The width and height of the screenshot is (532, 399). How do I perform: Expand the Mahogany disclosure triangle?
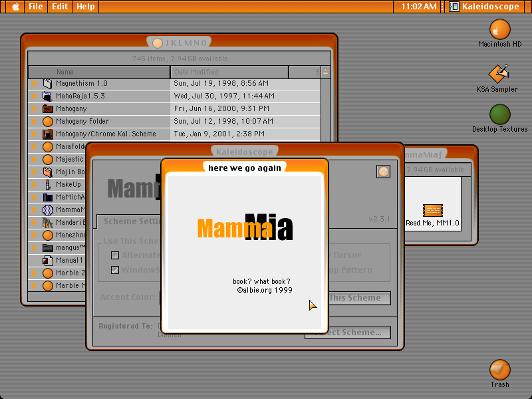click(35, 108)
